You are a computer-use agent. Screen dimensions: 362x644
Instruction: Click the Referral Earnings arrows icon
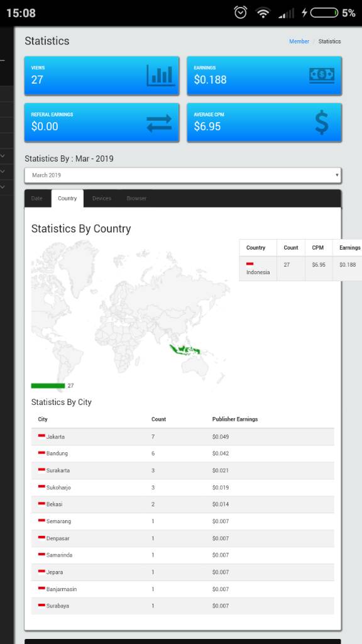159,123
